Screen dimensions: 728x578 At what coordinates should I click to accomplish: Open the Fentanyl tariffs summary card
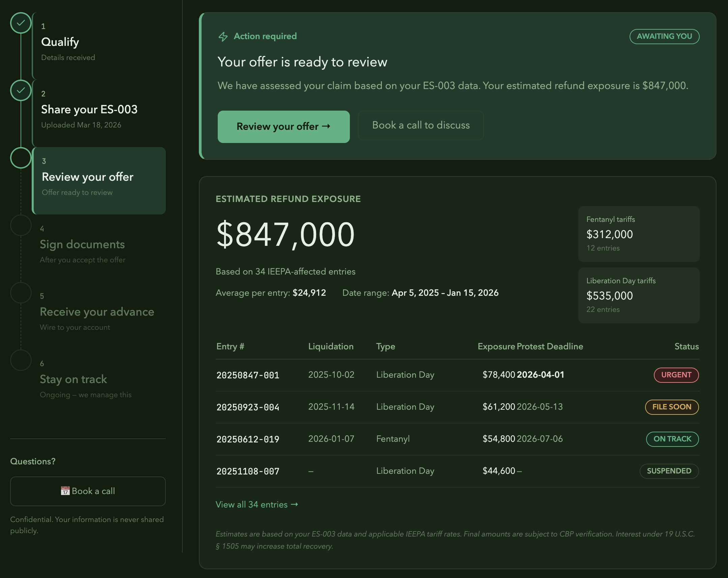coord(639,234)
